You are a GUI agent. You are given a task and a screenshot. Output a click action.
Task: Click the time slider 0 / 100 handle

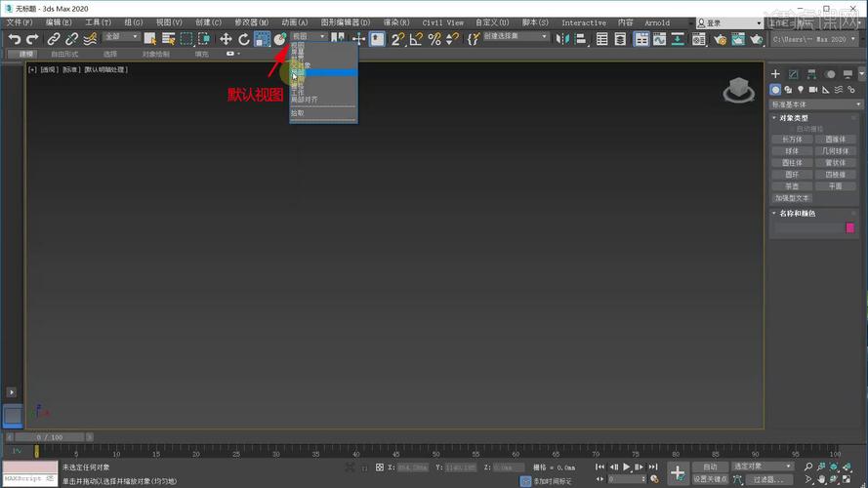(49, 437)
